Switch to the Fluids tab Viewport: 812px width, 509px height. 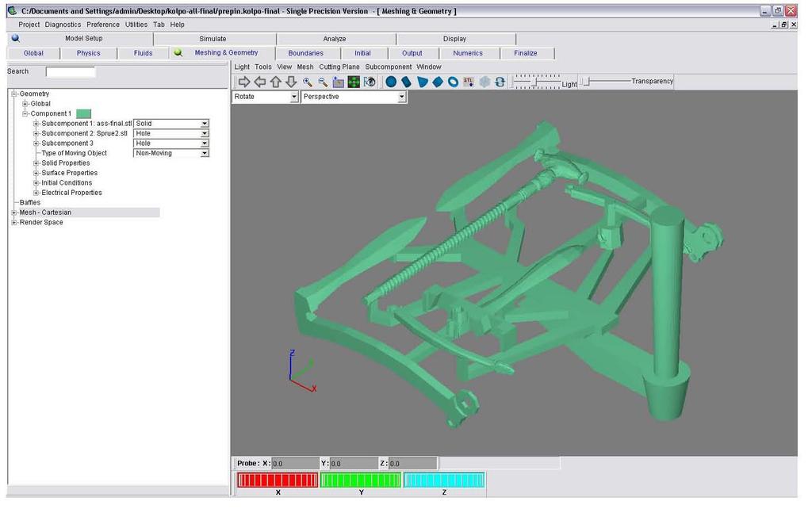click(x=143, y=53)
